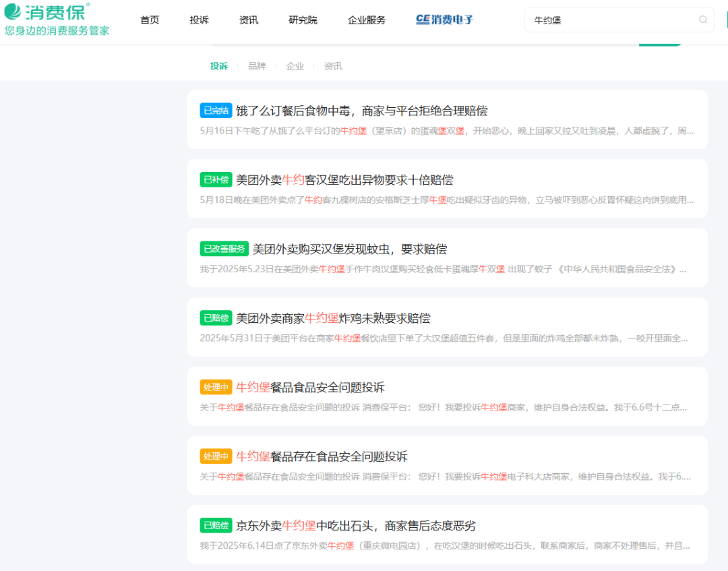
Task: Switch to the 企业 results tab
Action: coord(295,66)
